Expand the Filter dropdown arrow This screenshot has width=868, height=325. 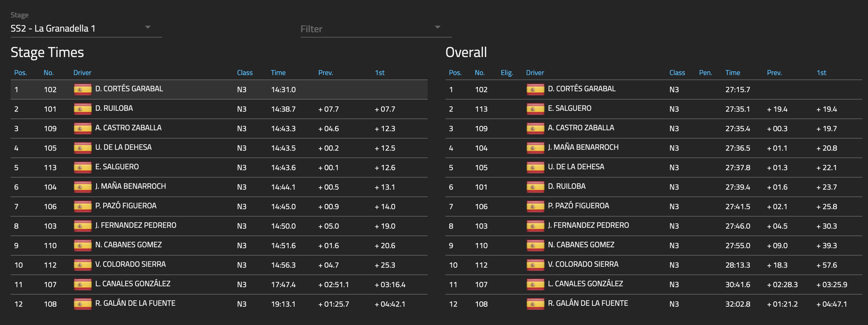(437, 27)
